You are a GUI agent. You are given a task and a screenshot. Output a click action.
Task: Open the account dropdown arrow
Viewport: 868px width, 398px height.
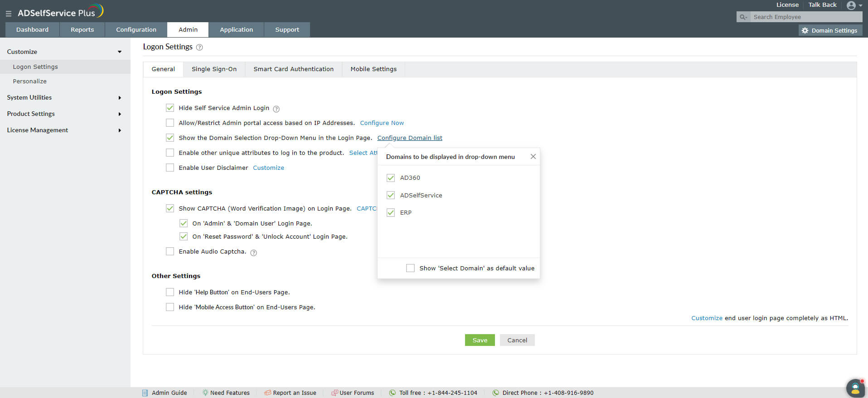pos(860,6)
